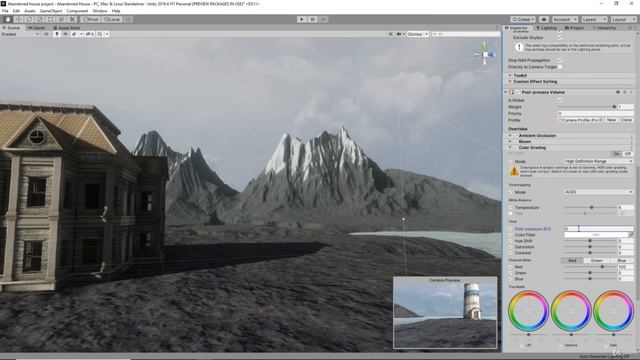Expand the Bloom override

pyautogui.click(x=510, y=142)
